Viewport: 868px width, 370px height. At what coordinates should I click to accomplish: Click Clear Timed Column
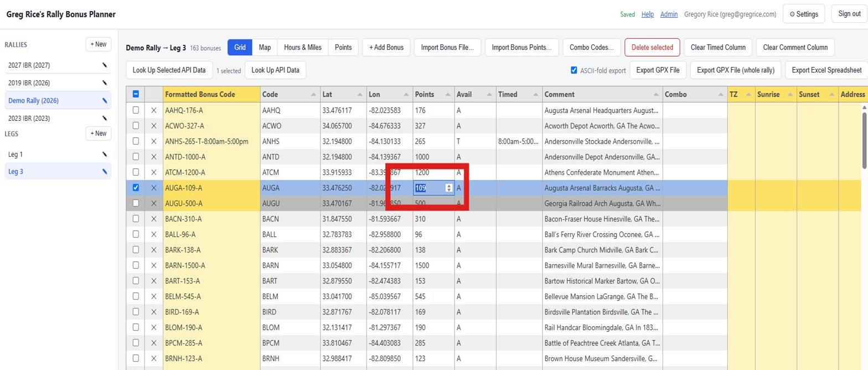coord(718,48)
